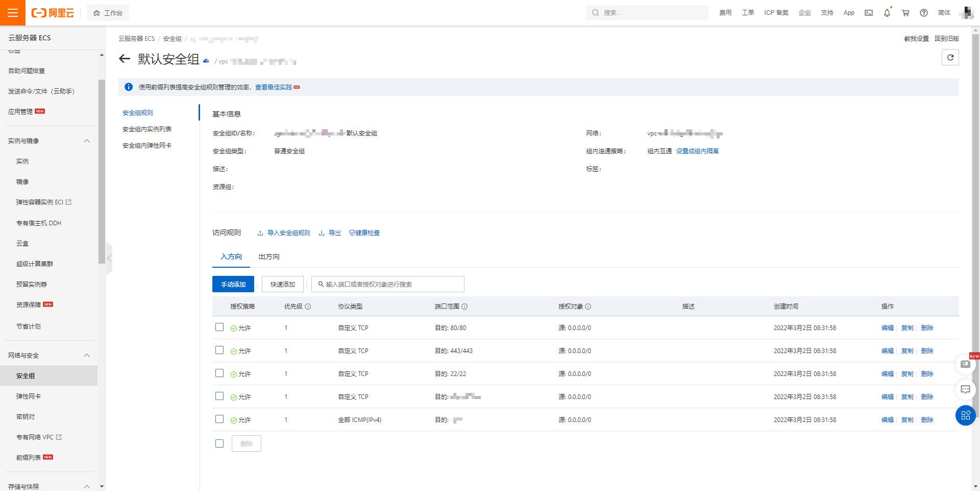This screenshot has height=491, width=980.
Task: Open the help question-mark icon
Action: [924, 13]
